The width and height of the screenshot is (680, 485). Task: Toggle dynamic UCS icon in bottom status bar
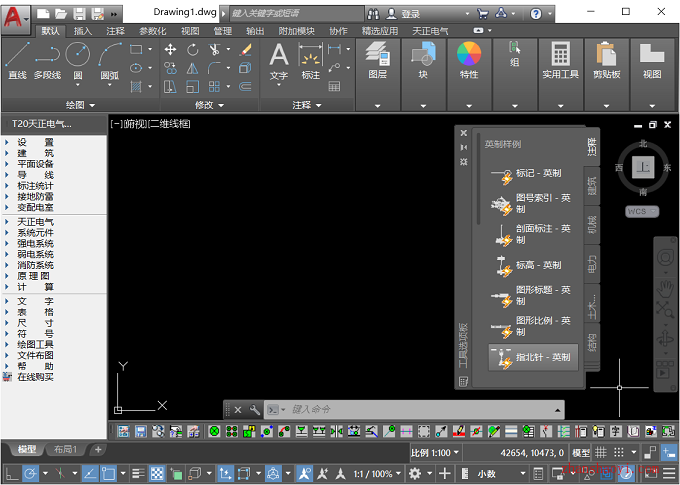(x=225, y=474)
